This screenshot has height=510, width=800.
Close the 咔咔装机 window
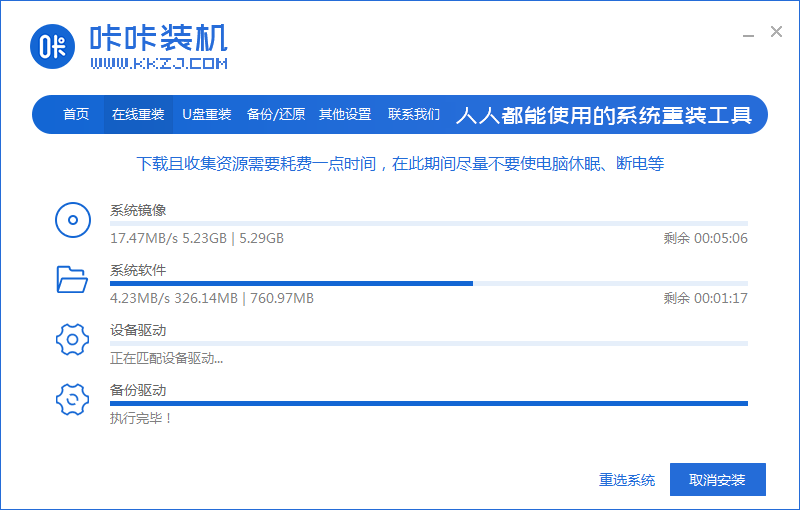pyautogui.click(x=776, y=32)
